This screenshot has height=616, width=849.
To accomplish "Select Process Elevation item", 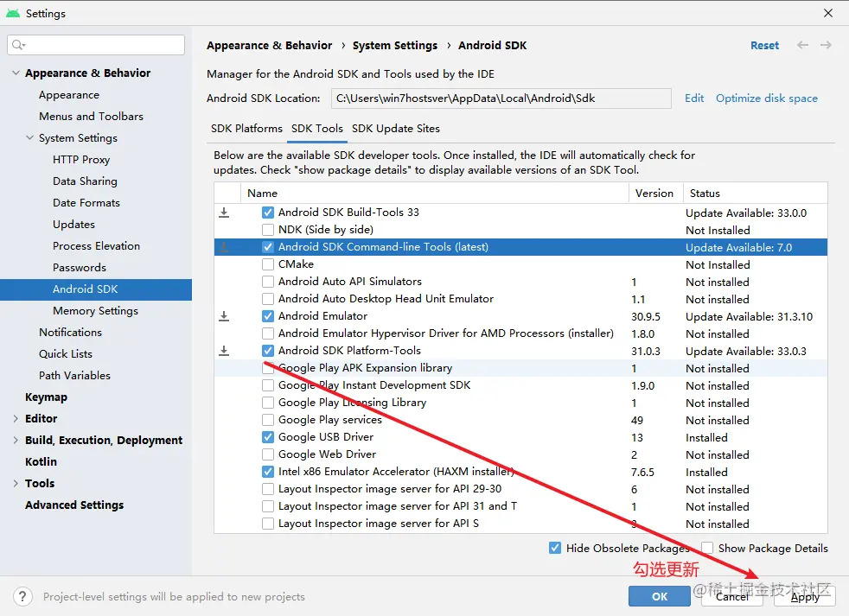I will coord(96,246).
